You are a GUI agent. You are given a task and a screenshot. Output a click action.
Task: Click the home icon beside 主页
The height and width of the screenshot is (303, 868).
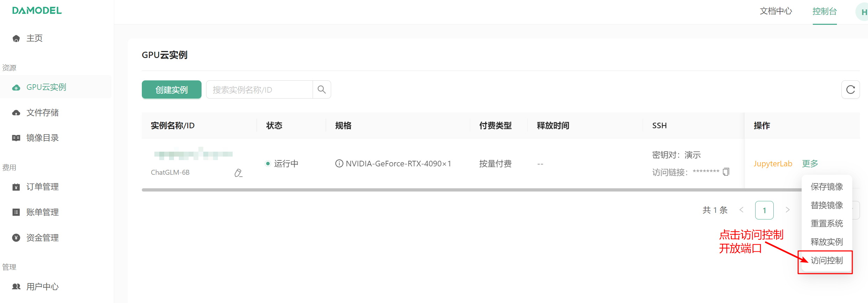pos(16,38)
